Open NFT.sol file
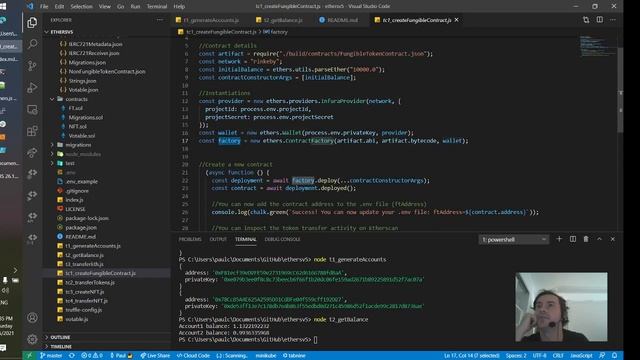This screenshot has height=360, width=640. 78,127
